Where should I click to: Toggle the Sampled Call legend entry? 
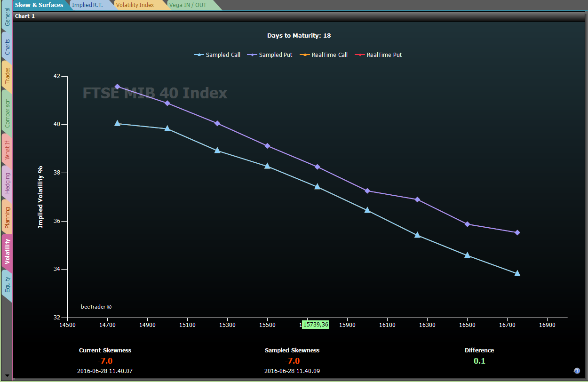[217, 55]
